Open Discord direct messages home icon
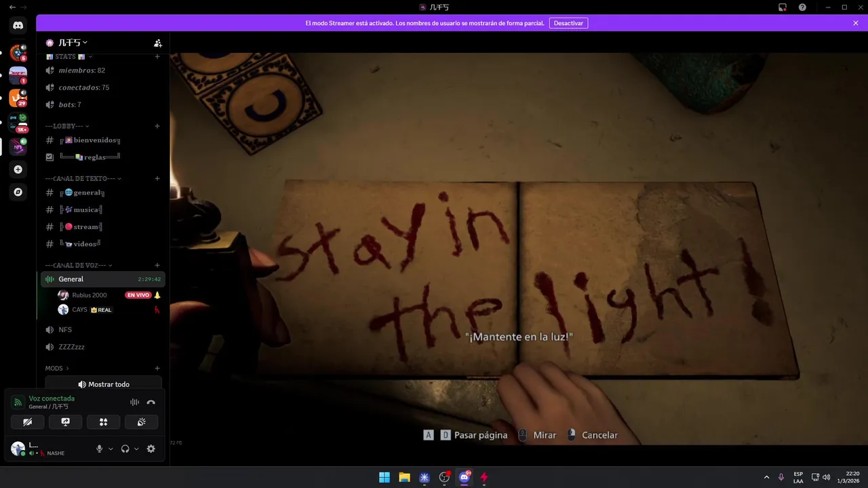The height and width of the screenshot is (488, 868). click(18, 26)
